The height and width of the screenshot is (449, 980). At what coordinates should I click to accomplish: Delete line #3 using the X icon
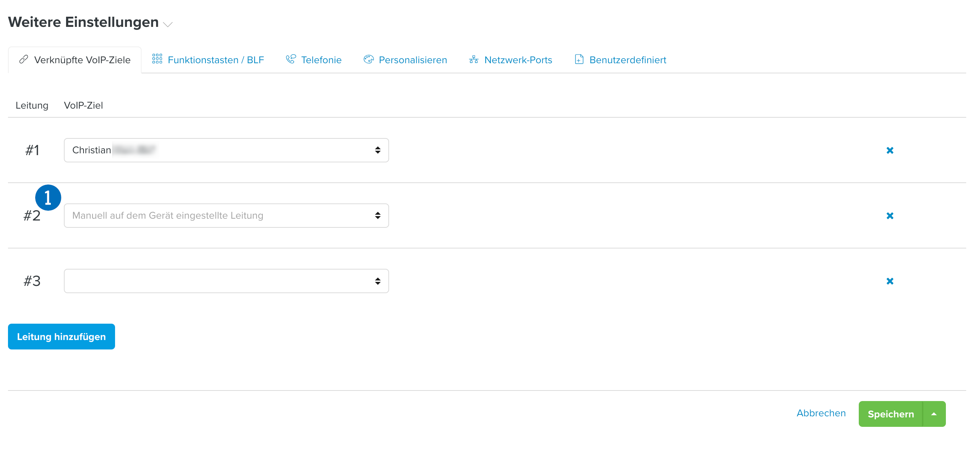point(890,282)
